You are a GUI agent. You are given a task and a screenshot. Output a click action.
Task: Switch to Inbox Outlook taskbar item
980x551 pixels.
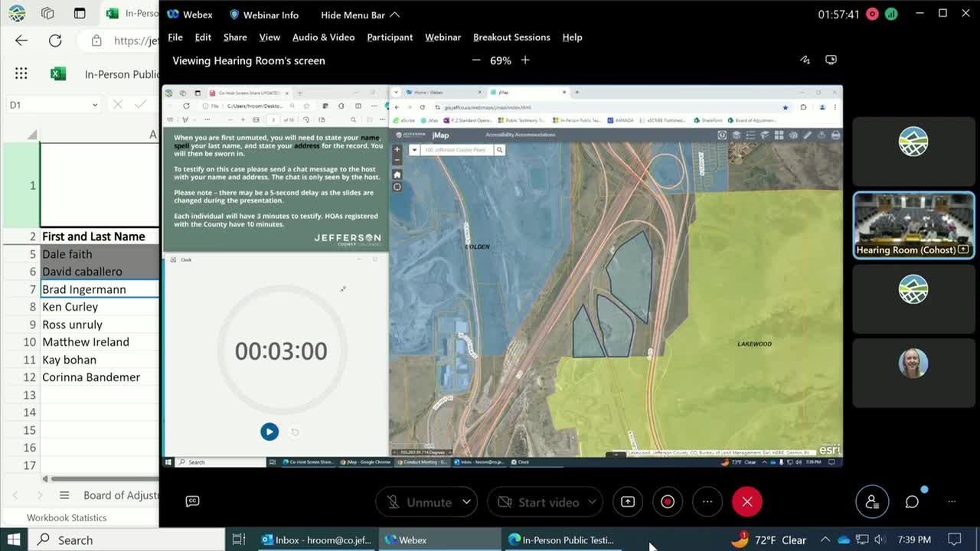[316, 540]
